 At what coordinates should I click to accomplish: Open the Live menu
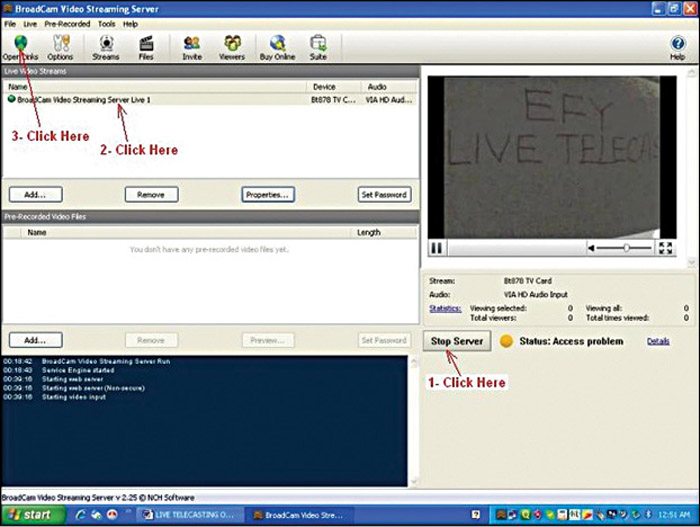pyautogui.click(x=30, y=23)
